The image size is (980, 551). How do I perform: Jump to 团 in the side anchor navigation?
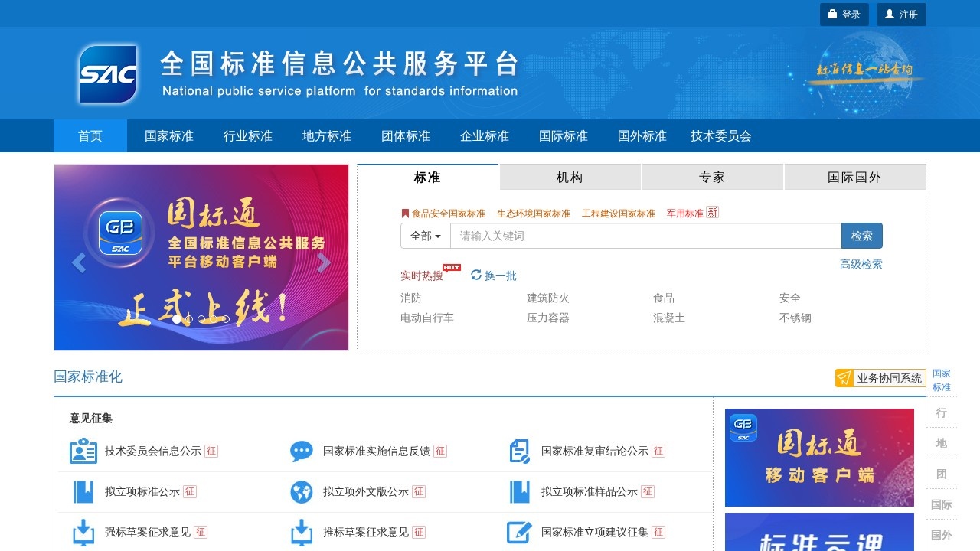tap(942, 474)
